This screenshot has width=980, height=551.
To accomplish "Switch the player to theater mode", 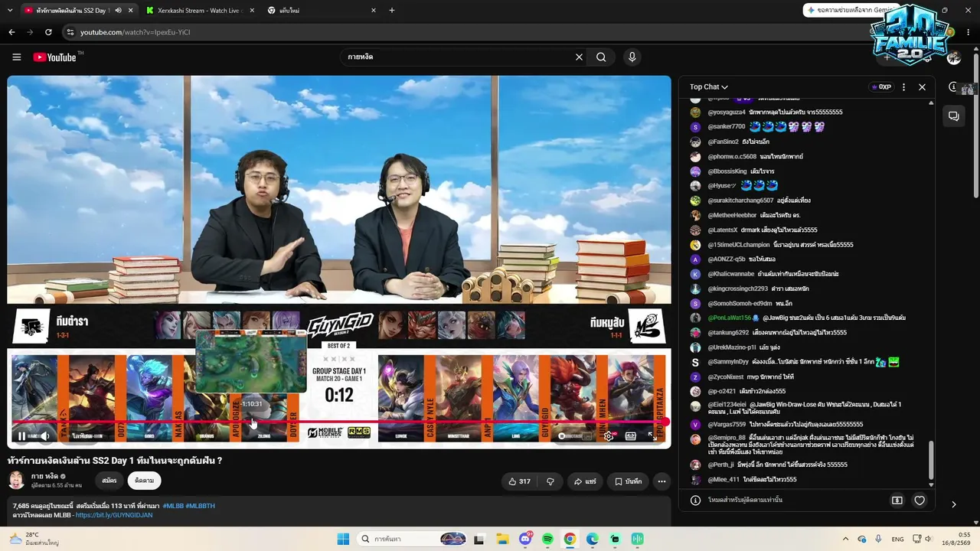I will [x=631, y=436].
